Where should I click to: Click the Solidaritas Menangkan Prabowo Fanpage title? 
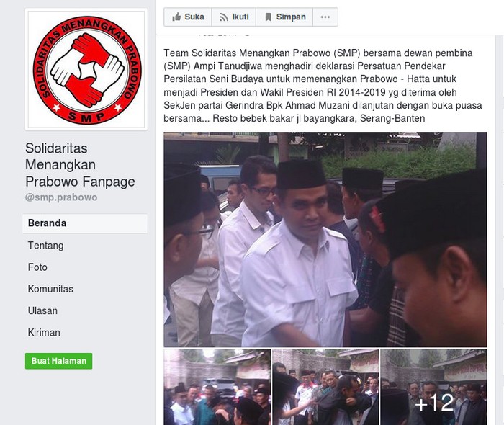coord(80,165)
